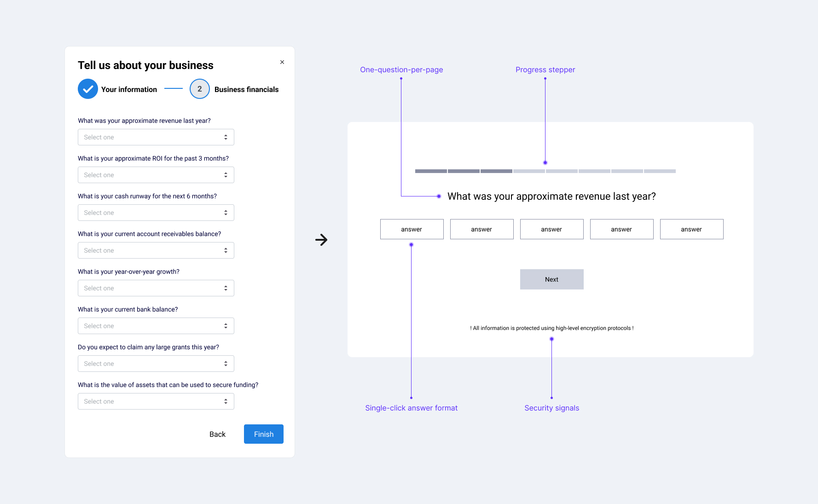
Task: Click the Your information step label
Action: coord(129,89)
